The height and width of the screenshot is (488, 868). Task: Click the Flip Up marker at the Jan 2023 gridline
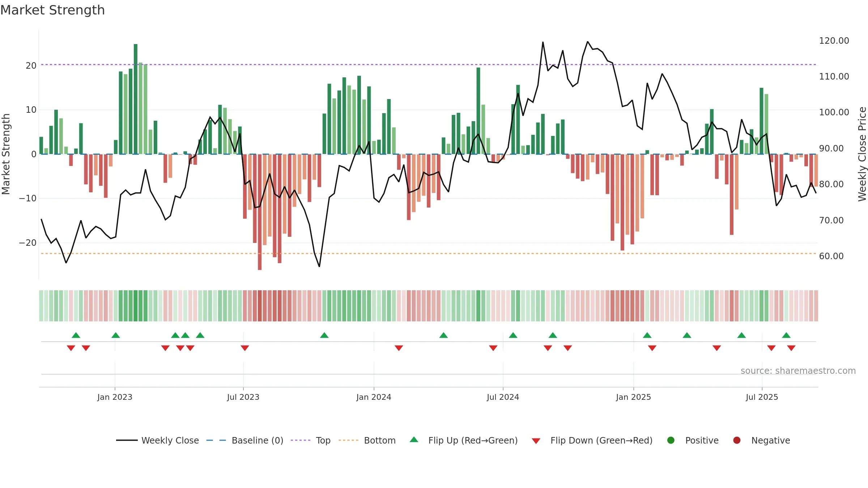116,335
